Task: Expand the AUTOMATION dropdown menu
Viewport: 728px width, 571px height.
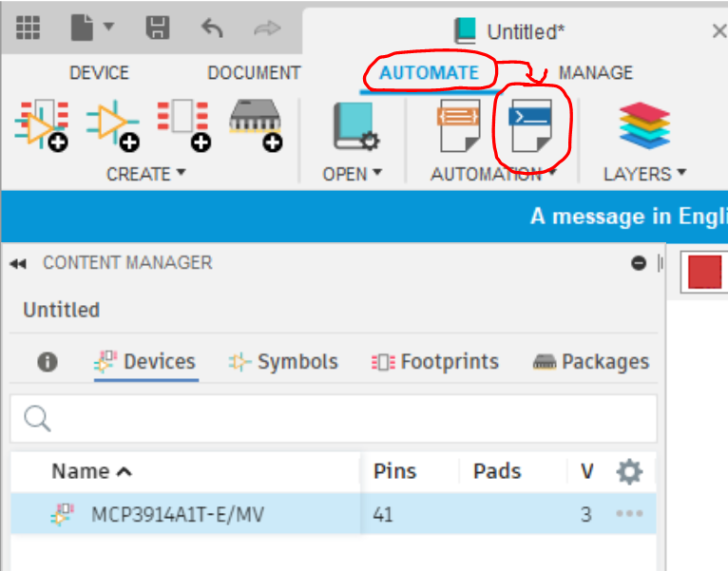Action: point(493,174)
